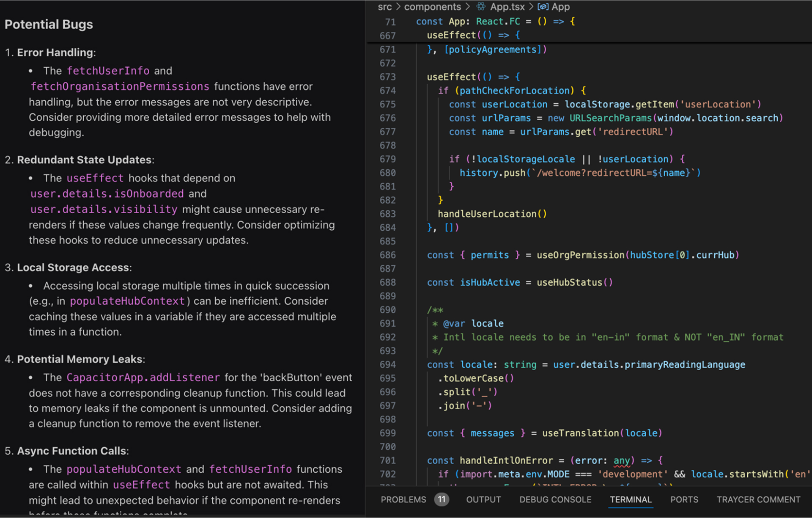Switch to the TRAYCER COMMENT tab

[758, 499]
